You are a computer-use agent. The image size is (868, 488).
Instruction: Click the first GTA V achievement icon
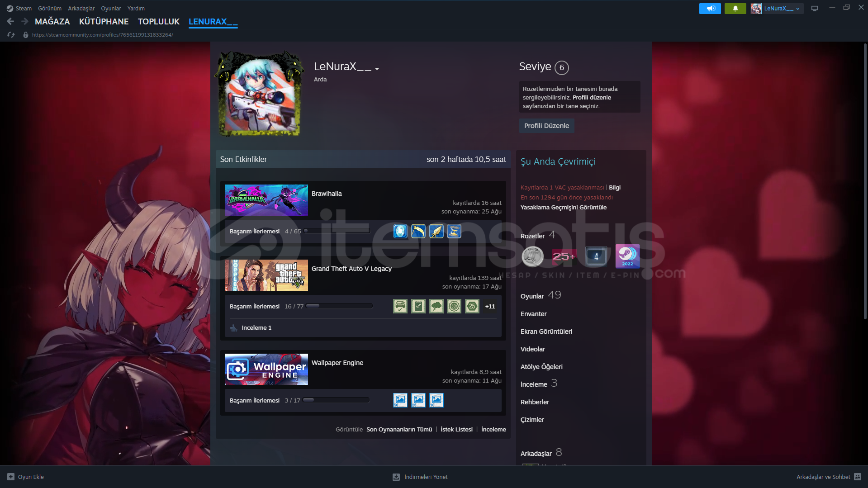(400, 306)
